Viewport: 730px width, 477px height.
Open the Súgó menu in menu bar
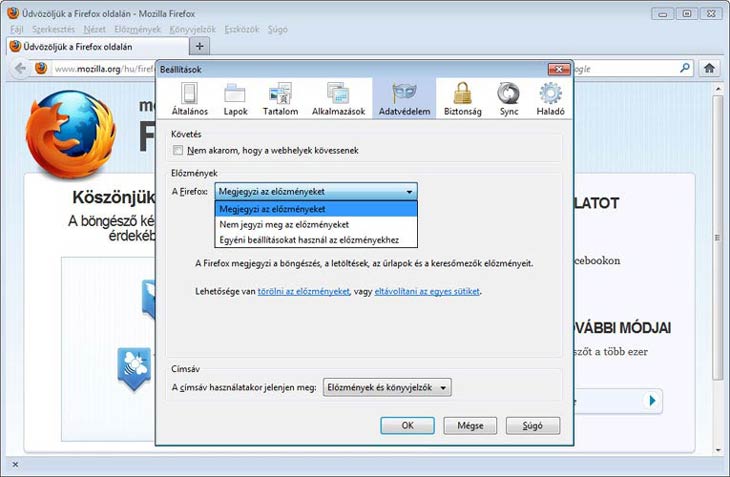[x=277, y=29]
